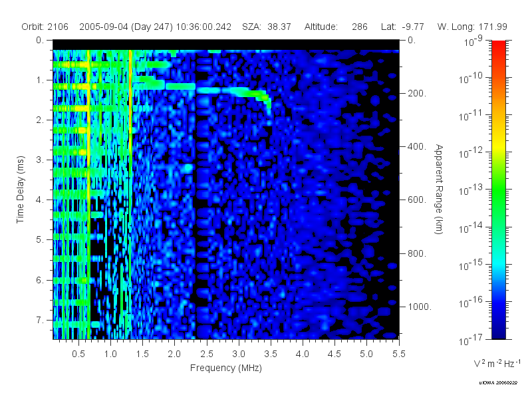This screenshot has height=399, width=532.
Task: Click the 10^-14 color scale label
Action: click(471, 228)
